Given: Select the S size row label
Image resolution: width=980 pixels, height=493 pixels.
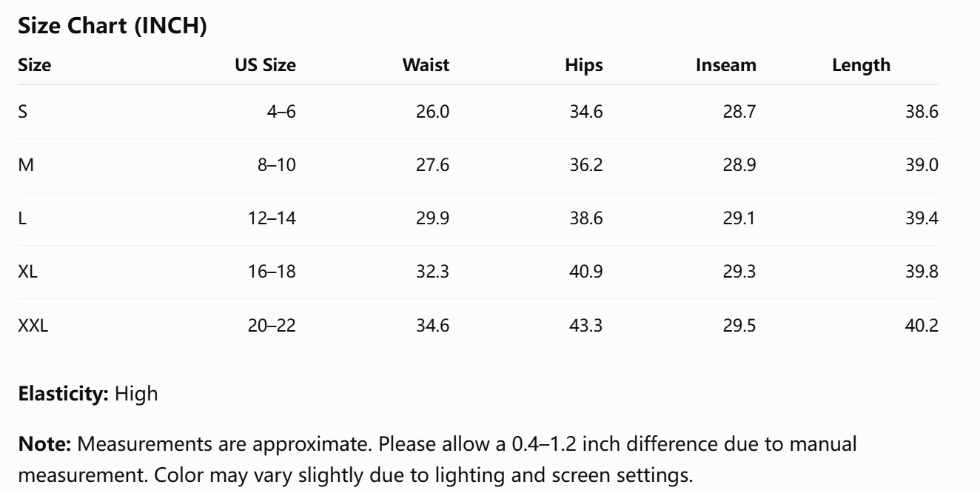Looking at the screenshot, I should point(22,112).
